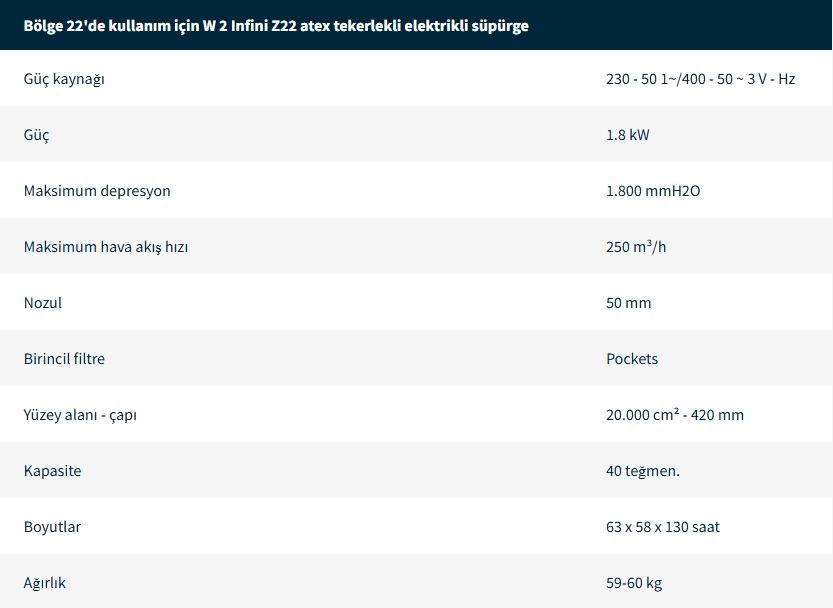Click the '50 mm' nozzle value
This screenshot has height=608, width=833.
628,302
